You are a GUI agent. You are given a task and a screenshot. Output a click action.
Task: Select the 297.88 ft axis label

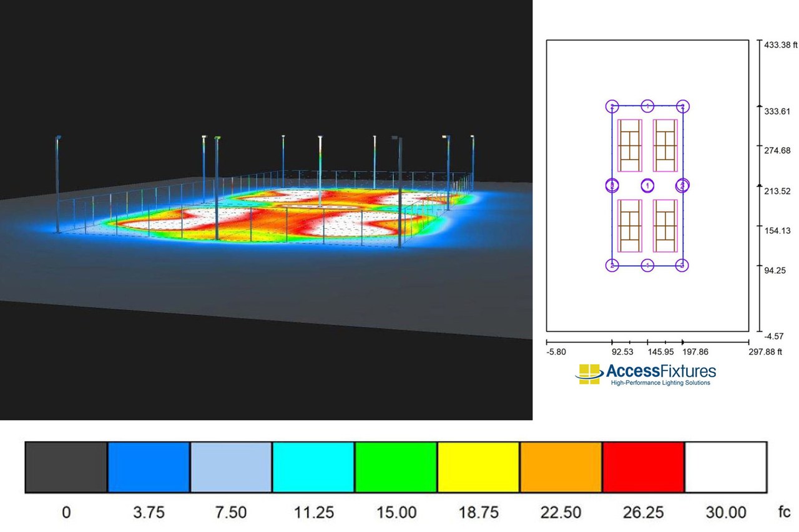tap(767, 352)
